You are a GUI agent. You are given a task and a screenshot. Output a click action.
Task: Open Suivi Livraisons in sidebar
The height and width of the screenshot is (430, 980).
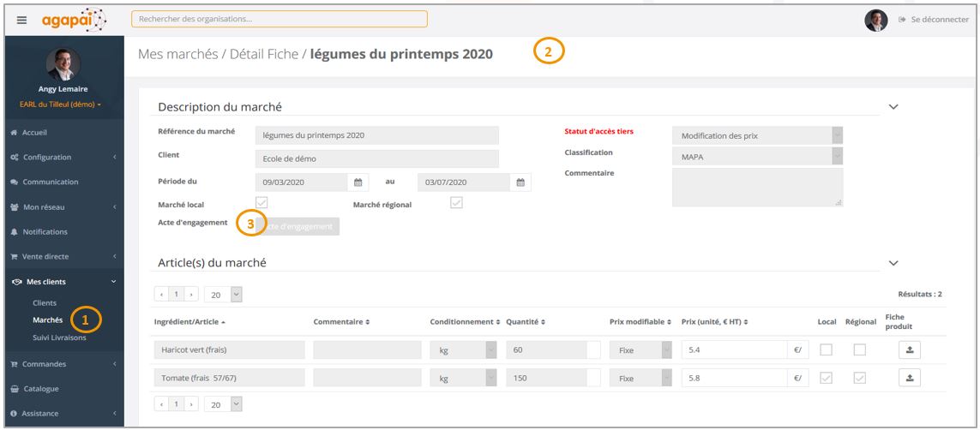point(59,337)
